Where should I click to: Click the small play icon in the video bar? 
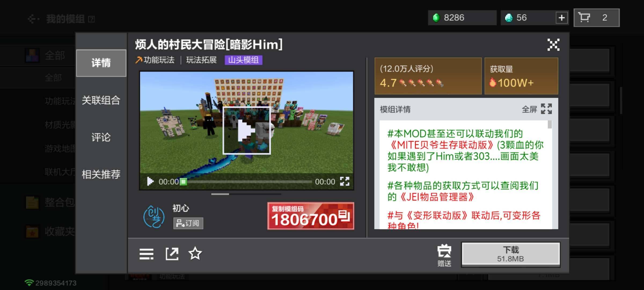point(150,182)
